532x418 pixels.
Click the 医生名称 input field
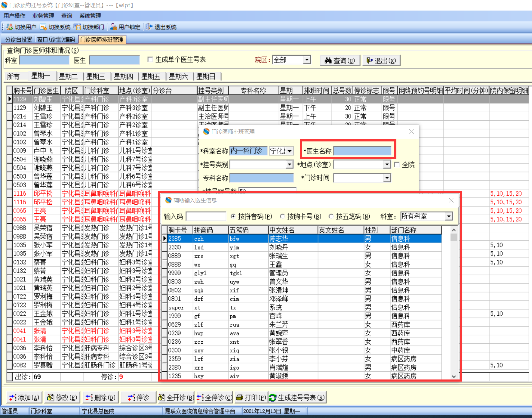[362, 151]
